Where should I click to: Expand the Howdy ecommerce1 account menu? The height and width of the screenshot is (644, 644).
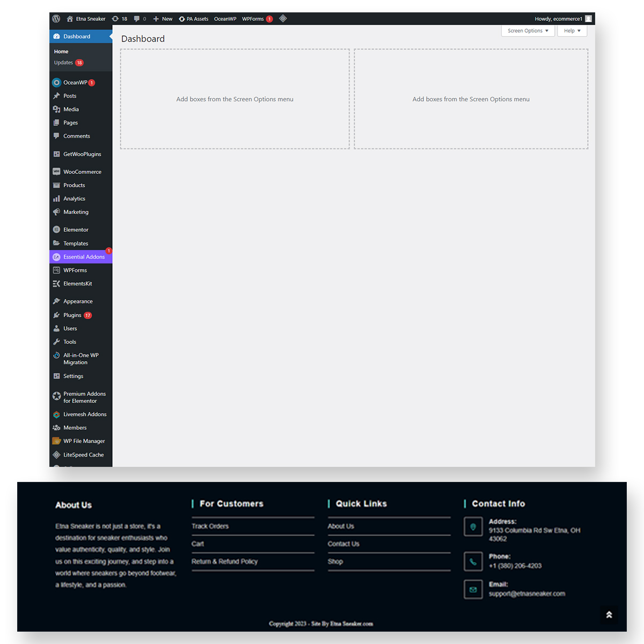560,18
